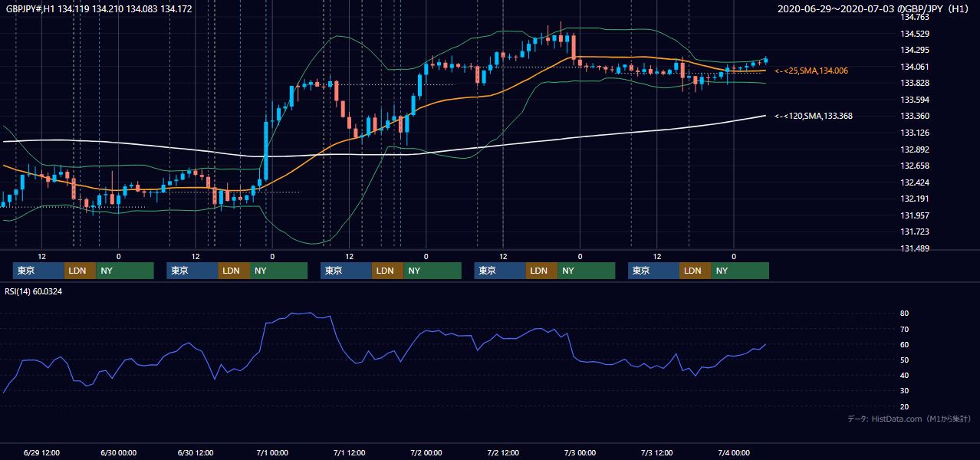The height and width of the screenshot is (460, 980).
Task: Click price axis value 132.191
Action: point(915,199)
